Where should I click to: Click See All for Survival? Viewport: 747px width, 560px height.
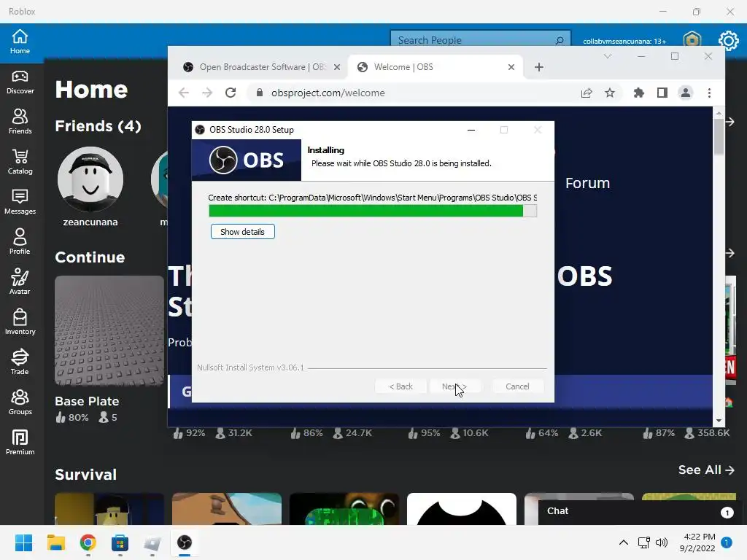click(706, 470)
